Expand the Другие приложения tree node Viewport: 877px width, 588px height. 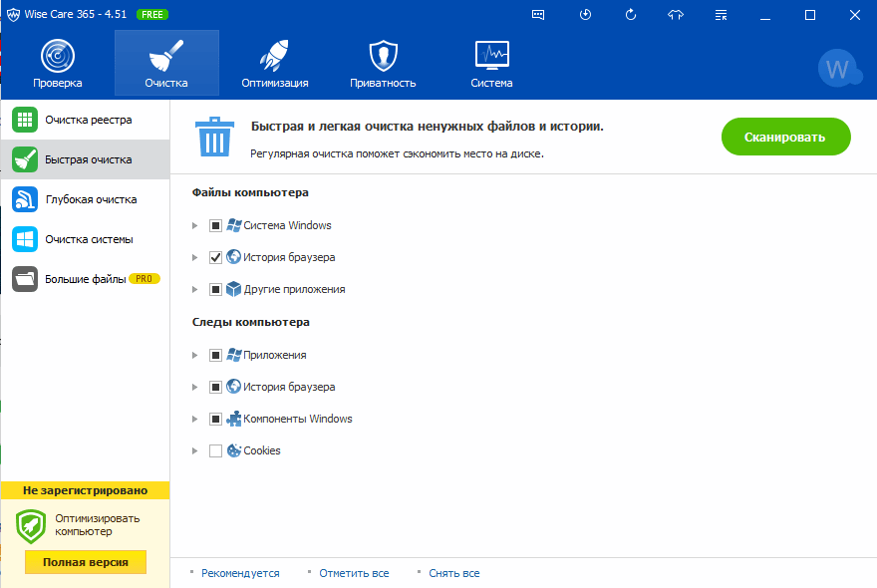coord(195,290)
